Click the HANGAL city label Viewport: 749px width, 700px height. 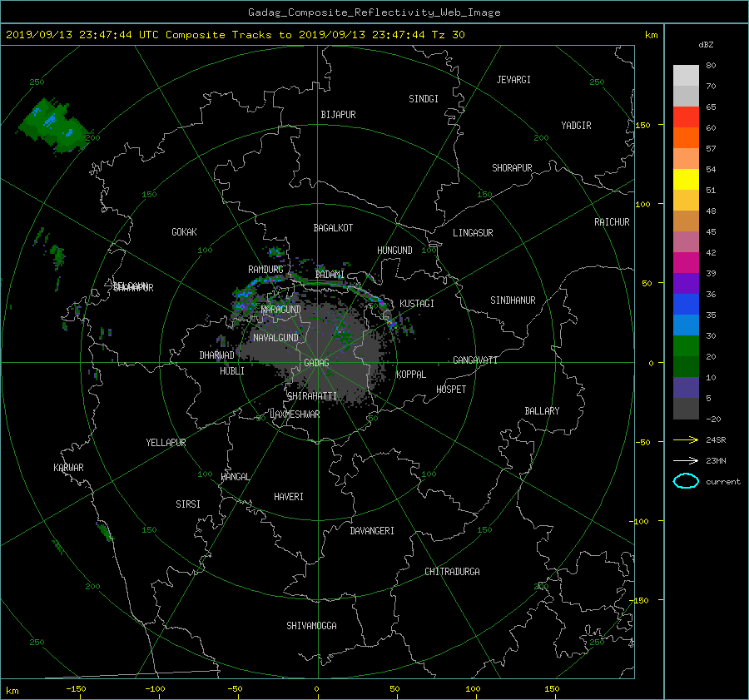point(236,477)
